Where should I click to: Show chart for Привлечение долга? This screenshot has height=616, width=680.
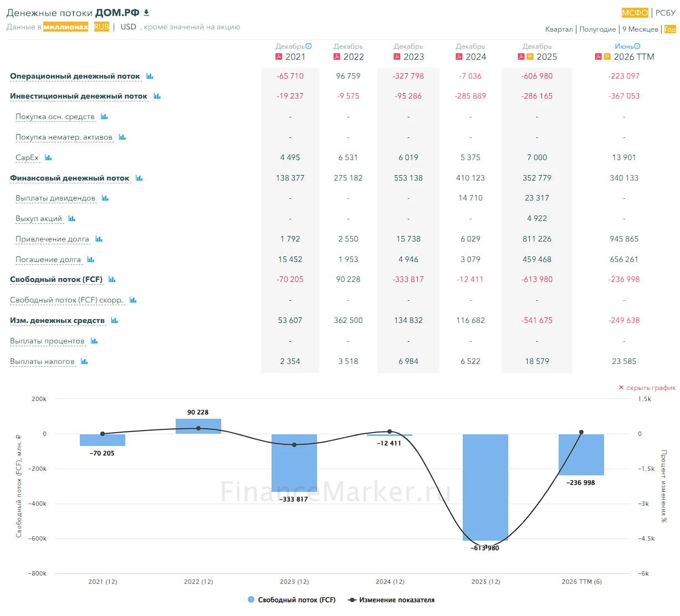point(99,239)
